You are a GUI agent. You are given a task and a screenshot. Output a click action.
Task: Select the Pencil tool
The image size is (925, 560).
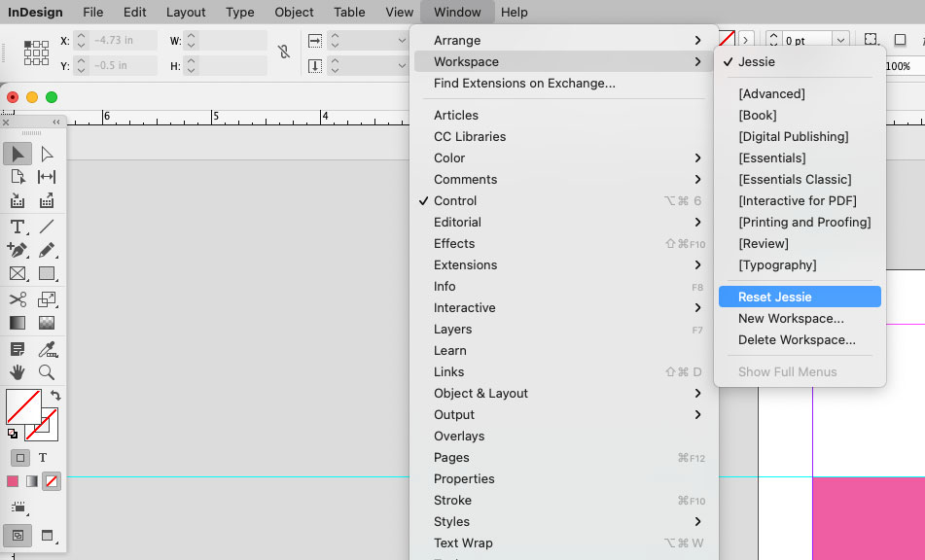coord(47,250)
